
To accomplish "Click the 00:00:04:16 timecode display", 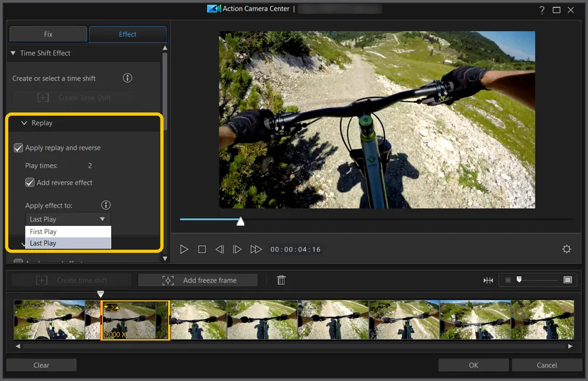I will tap(296, 249).
